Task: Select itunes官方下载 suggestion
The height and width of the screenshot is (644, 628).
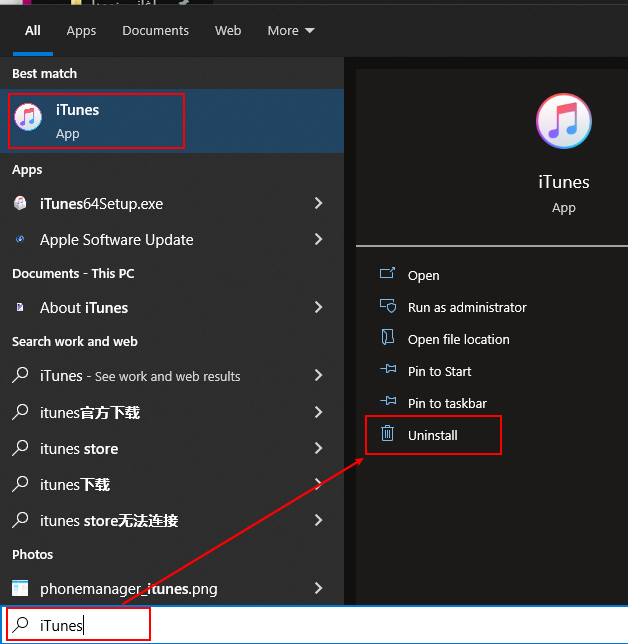Action: [172, 412]
